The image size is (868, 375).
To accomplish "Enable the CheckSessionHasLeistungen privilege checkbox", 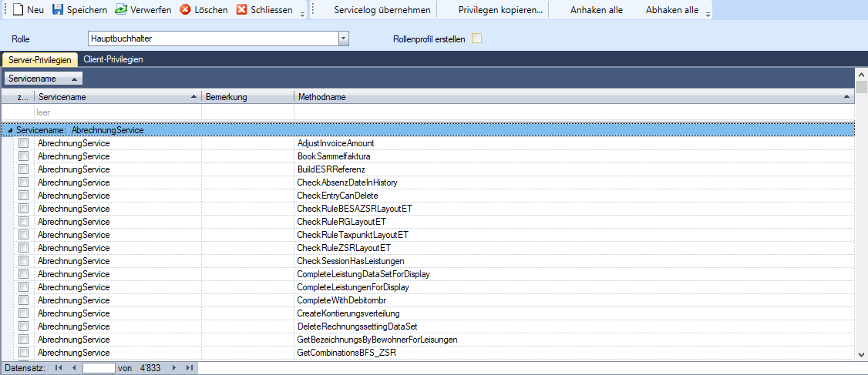I will click(24, 261).
